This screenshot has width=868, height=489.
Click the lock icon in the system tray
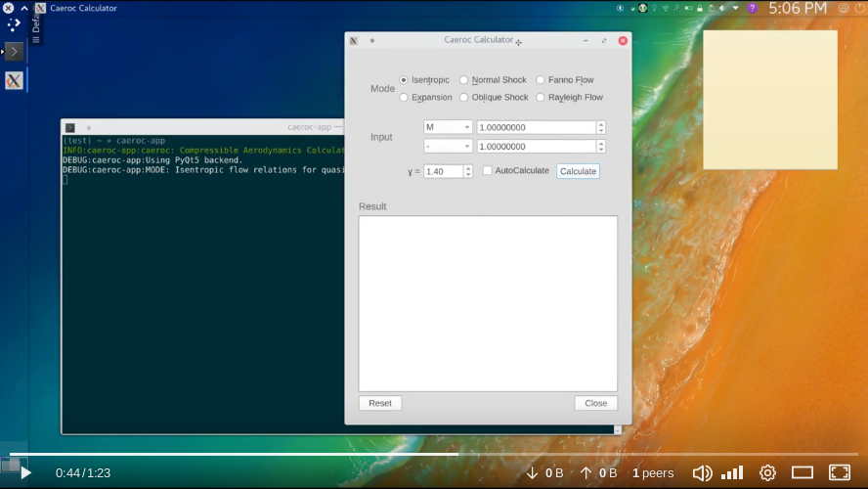(700, 8)
